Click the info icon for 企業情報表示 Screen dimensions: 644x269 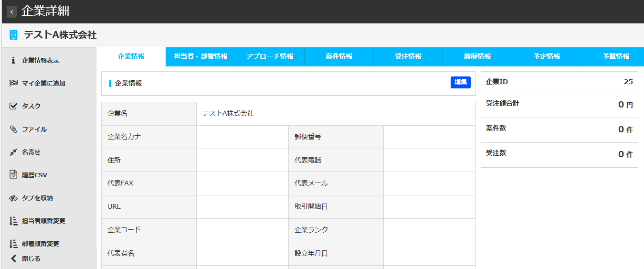13,60
